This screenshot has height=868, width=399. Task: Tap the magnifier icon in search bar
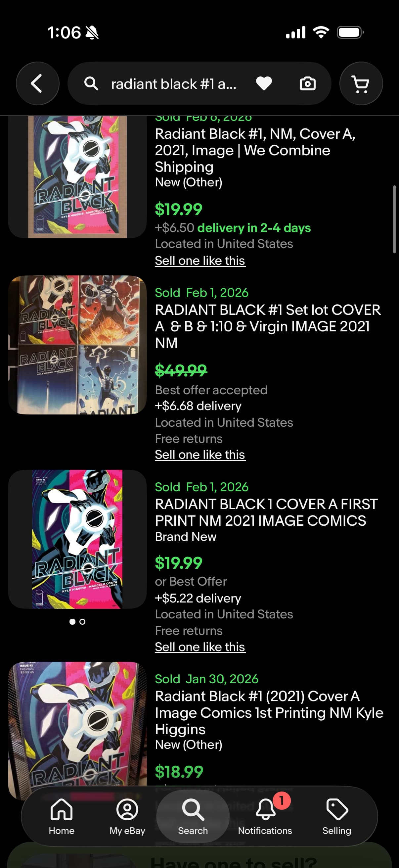[x=91, y=83]
